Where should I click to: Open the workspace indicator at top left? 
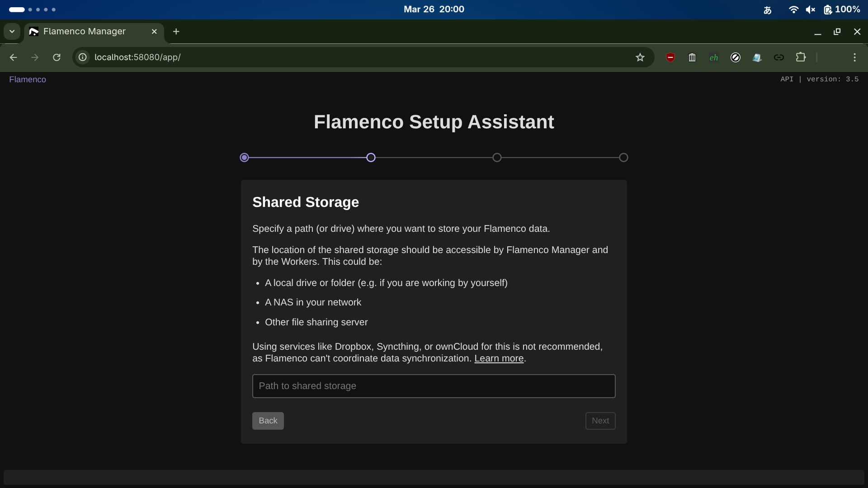point(32,9)
